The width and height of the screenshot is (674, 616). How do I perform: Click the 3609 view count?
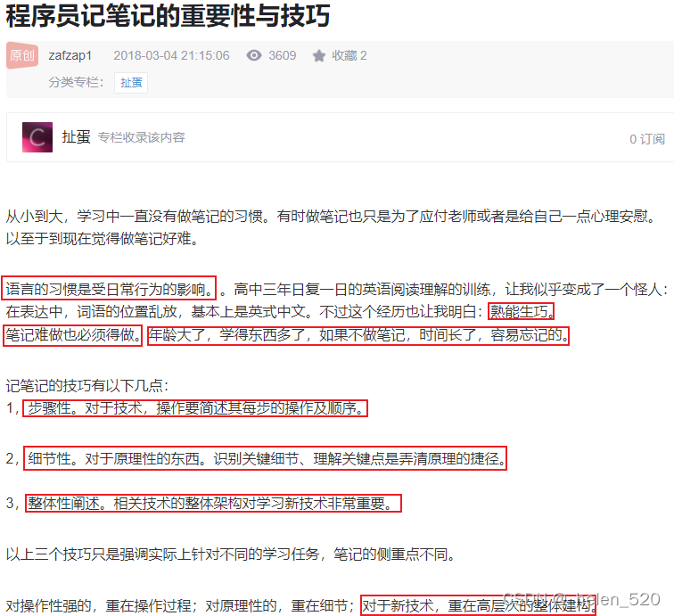pos(283,55)
